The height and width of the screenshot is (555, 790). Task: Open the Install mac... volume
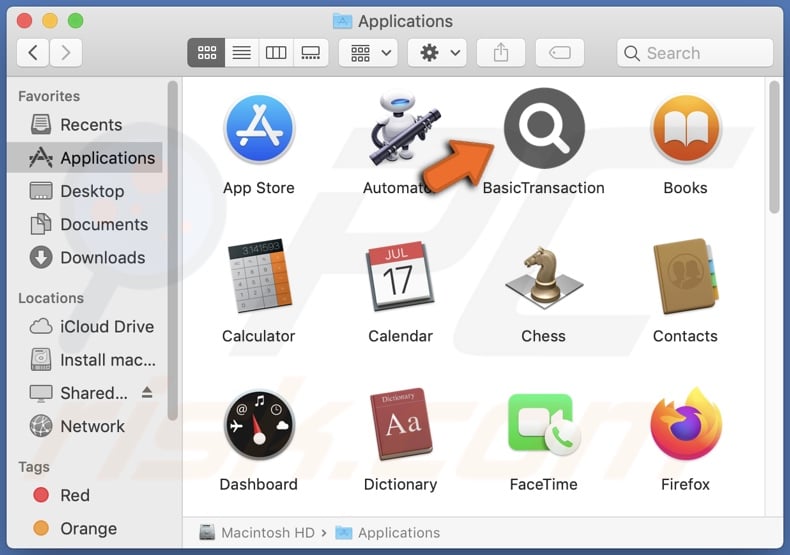tap(85, 360)
